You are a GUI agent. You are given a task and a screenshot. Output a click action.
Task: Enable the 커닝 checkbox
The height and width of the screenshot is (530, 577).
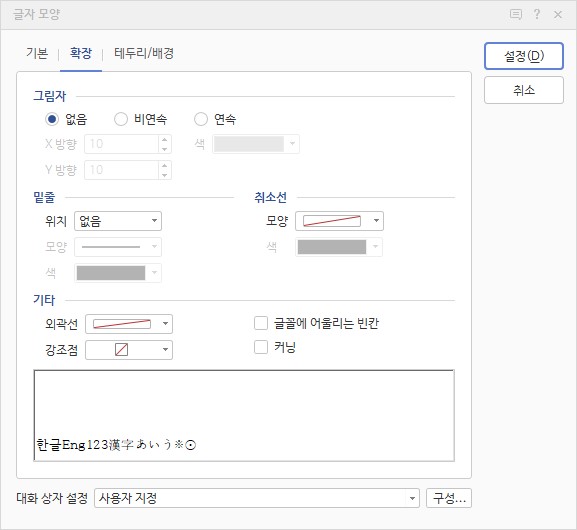coord(261,347)
